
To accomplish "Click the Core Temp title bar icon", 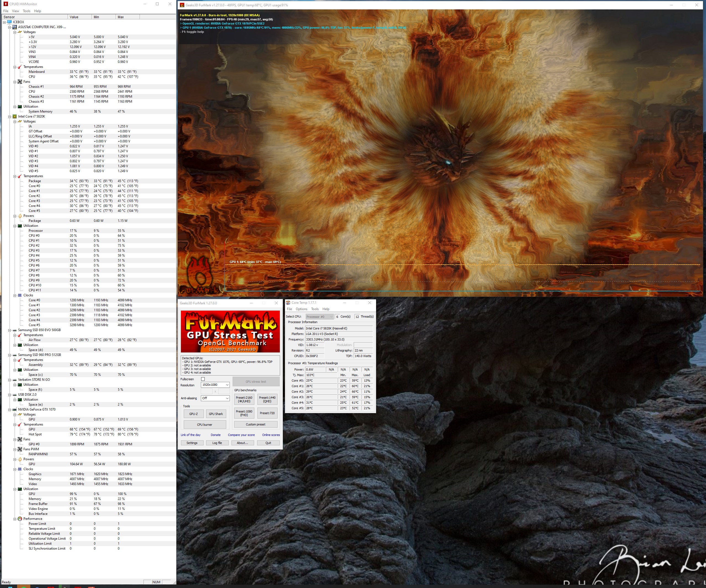I will pyautogui.click(x=288, y=303).
